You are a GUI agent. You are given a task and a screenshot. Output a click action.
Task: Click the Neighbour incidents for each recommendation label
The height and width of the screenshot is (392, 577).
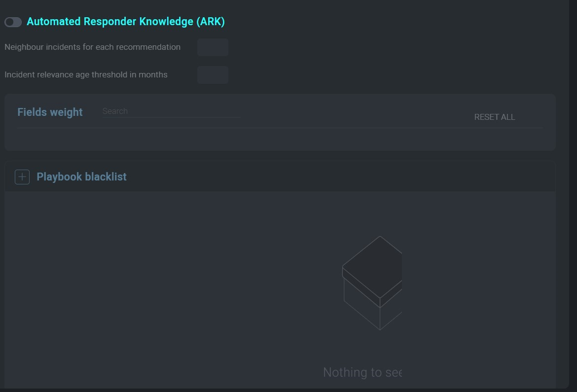pos(92,47)
